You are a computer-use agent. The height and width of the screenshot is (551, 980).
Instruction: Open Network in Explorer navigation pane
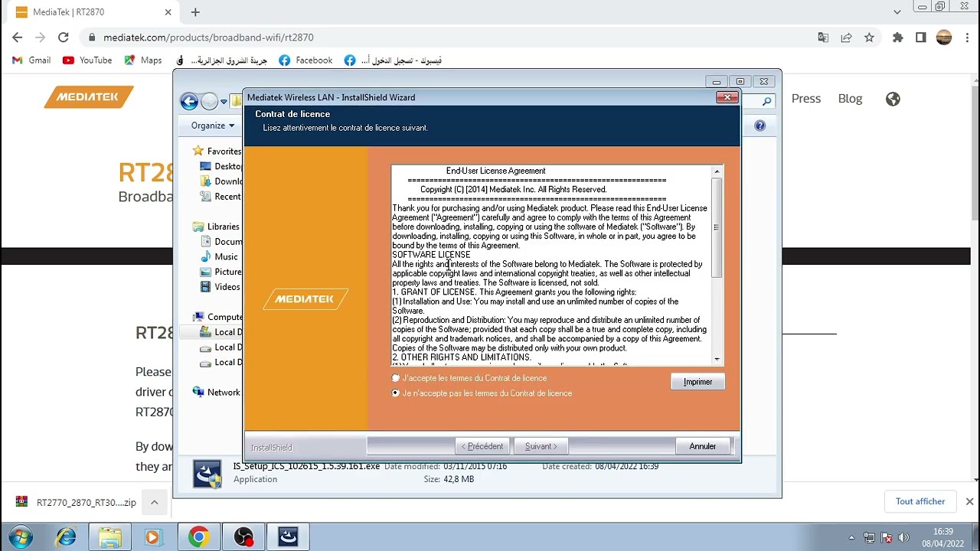[x=217, y=393]
